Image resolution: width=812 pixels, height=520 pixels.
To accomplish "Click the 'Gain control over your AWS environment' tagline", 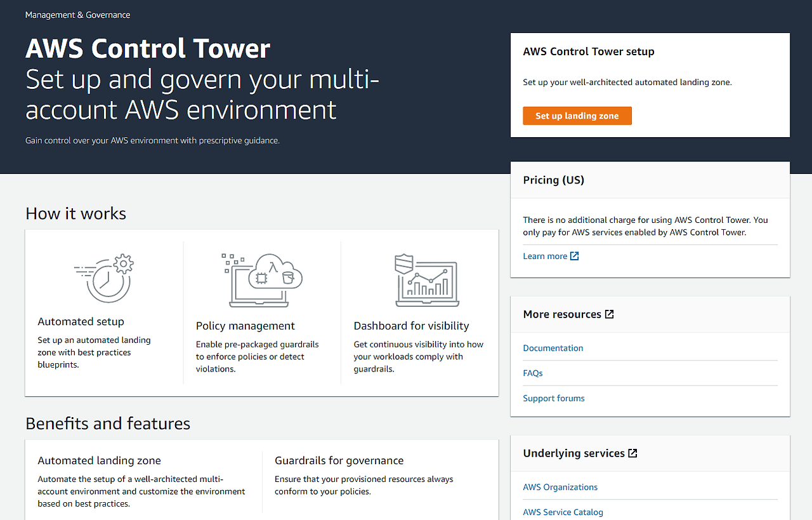I will point(152,140).
